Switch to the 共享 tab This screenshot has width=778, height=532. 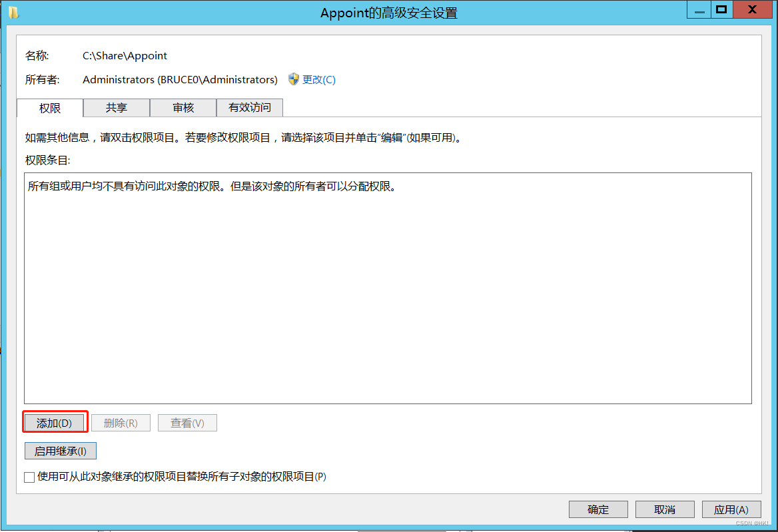tap(116, 107)
